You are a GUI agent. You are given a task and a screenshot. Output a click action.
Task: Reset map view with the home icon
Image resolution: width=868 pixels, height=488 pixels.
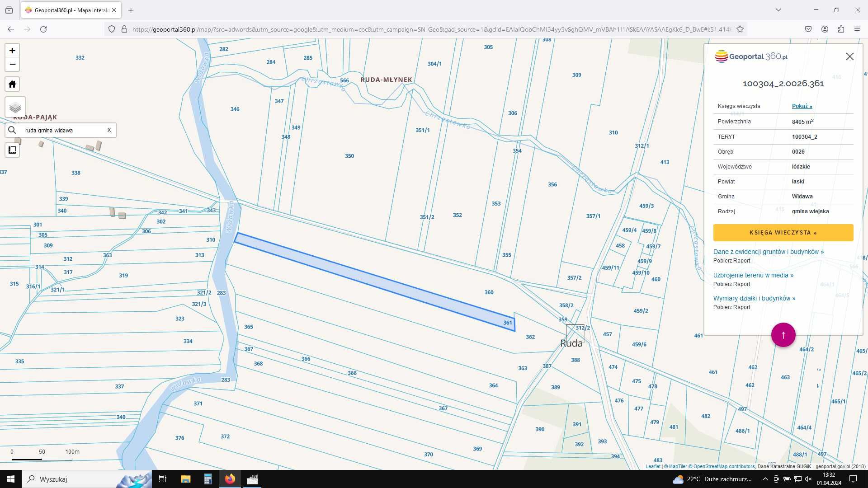click(x=12, y=84)
